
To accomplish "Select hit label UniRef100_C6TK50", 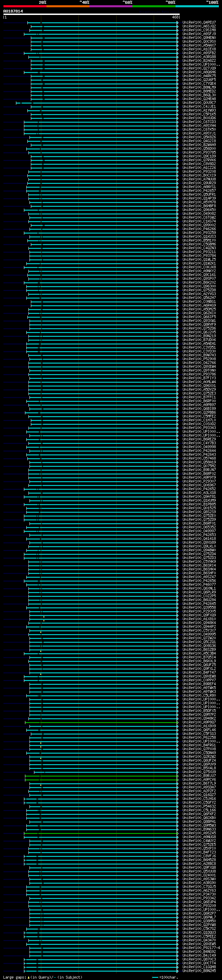I will point(199,129).
